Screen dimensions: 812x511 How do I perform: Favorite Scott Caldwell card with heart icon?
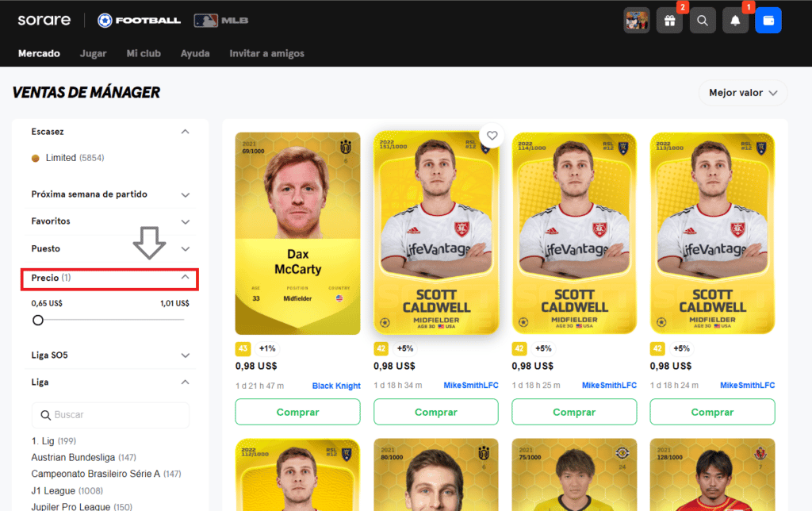click(492, 136)
